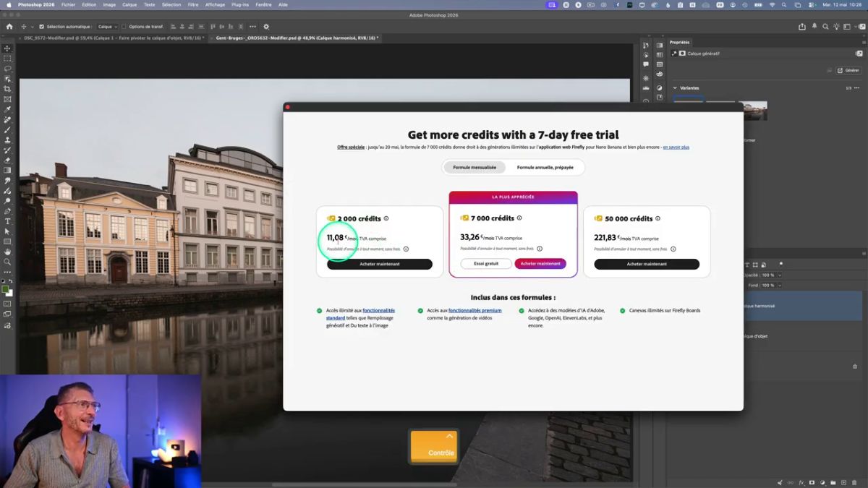This screenshot has width=868, height=488.
Task: Select the Hand tool
Action: point(7,252)
